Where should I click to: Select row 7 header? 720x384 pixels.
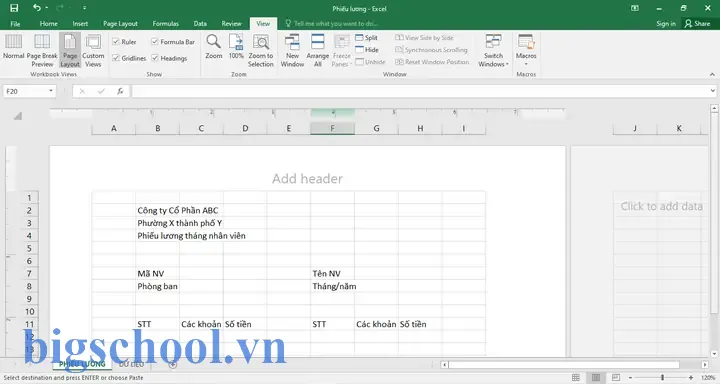coord(29,273)
